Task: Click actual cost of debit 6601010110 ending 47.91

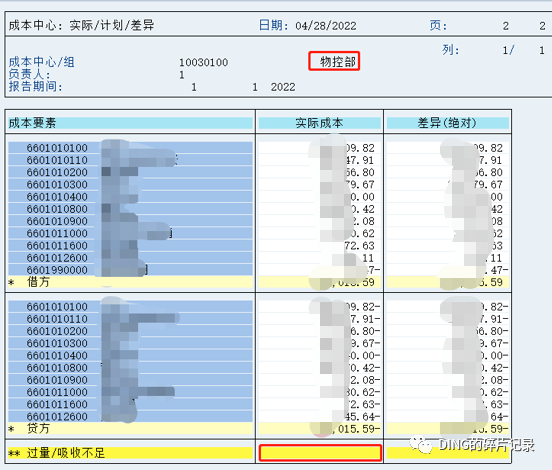Action: 359,160
